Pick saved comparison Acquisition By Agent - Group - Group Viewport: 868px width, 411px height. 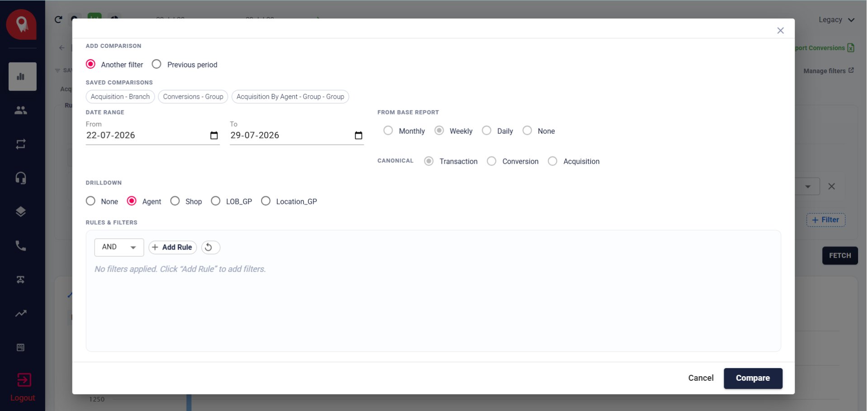[x=290, y=97]
